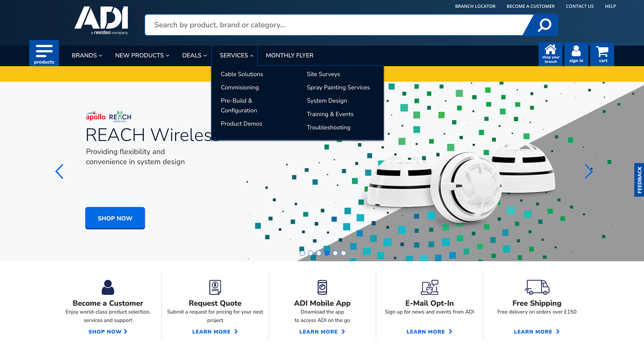
Task: Open the Feedback side tab
Action: (639, 180)
